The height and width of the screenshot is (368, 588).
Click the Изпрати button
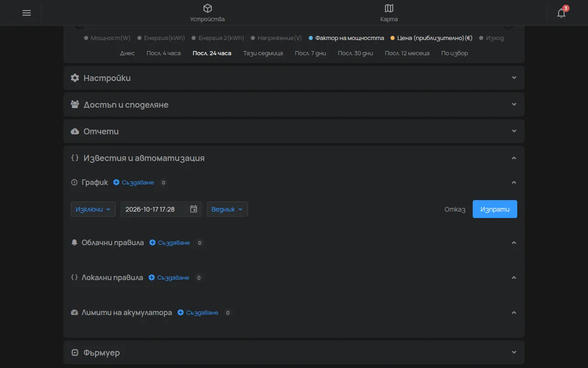click(x=495, y=209)
